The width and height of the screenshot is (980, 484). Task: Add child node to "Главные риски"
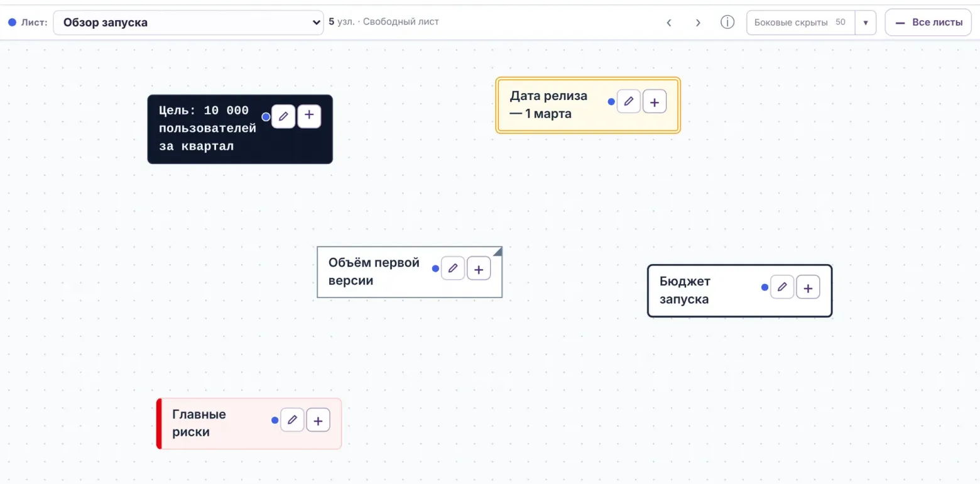pos(318,420)
